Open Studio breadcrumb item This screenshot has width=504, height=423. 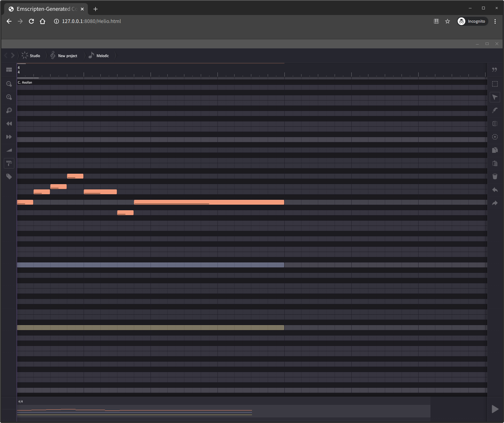[35, 56]
